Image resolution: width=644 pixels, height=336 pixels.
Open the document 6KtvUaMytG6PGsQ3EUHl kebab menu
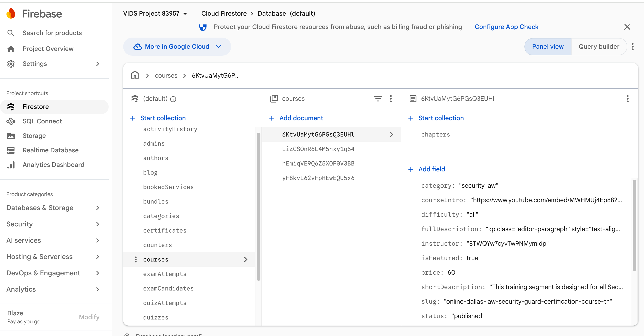click(x=627, y=99)
